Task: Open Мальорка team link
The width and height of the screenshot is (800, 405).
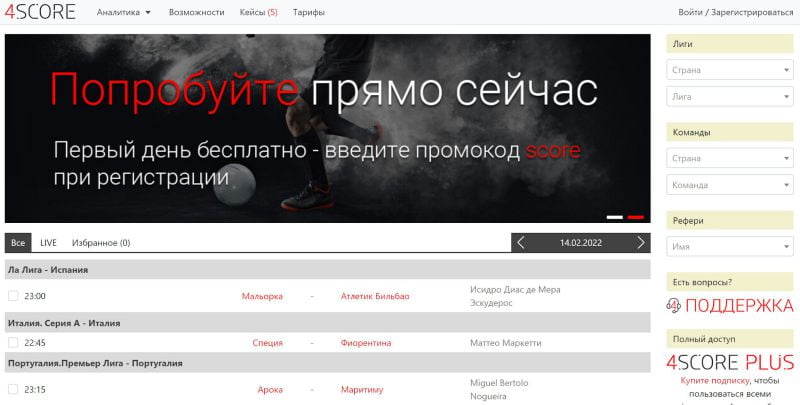Action: 262,296
